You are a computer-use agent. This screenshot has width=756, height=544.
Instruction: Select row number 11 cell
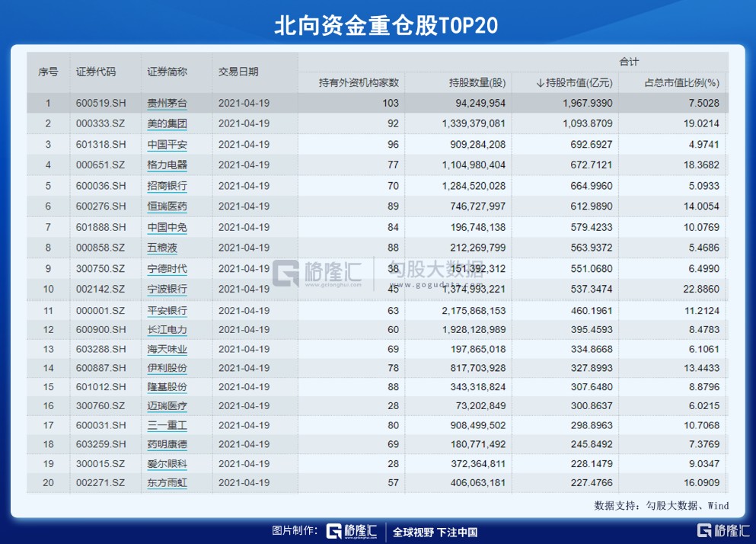[48, 311]
